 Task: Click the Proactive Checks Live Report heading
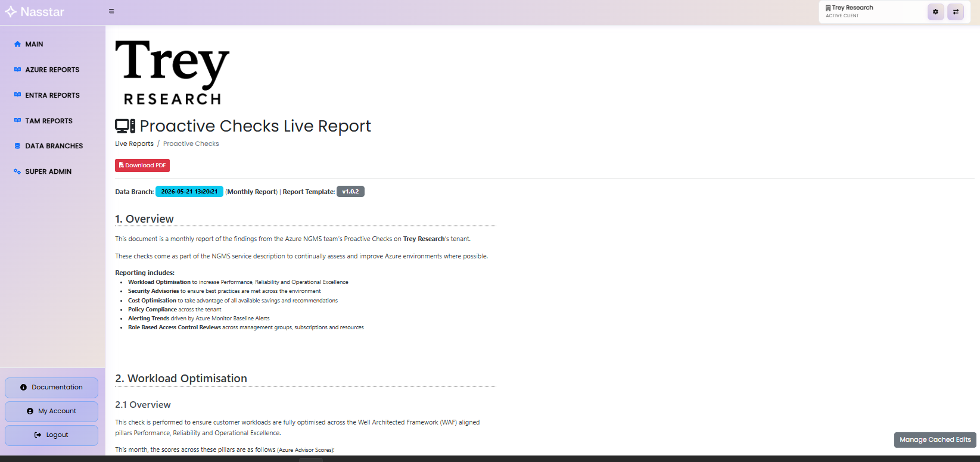tap(256, 126)
